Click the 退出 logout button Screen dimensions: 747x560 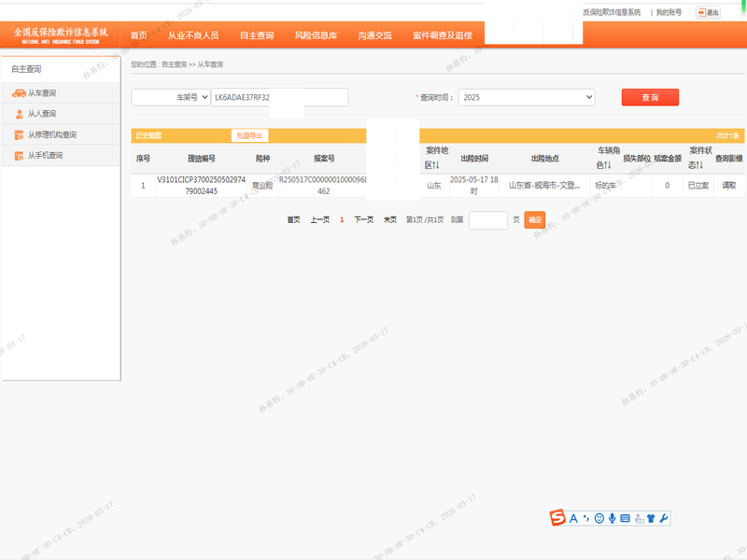708,12
